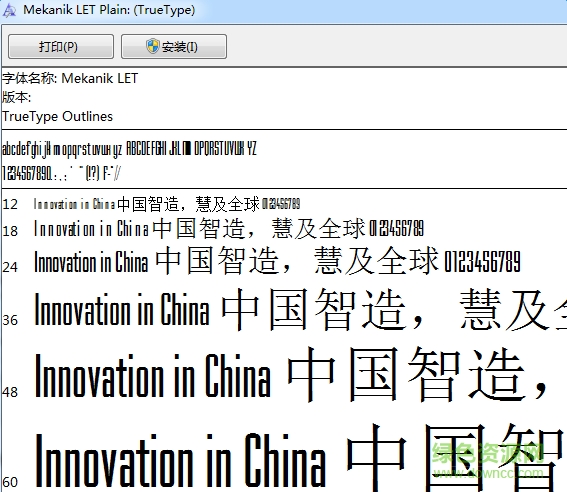The image size is (567, 492).
Task: Click 'Innovation in China' in the 24-point row
Action: tap(91, 262)
